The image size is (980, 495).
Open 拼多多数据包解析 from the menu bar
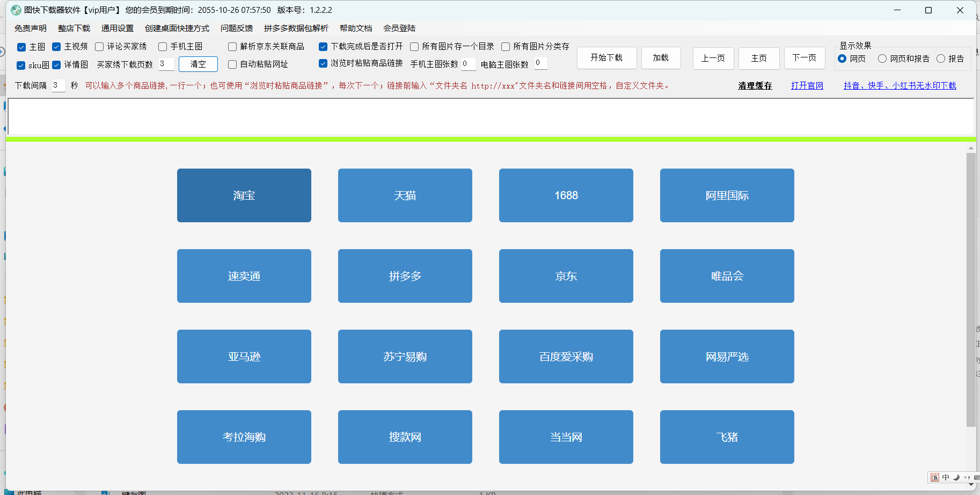pos(296,28)
